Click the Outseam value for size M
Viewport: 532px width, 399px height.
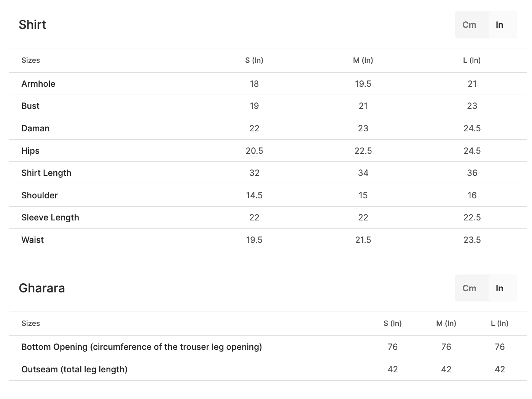pos(446,369)
